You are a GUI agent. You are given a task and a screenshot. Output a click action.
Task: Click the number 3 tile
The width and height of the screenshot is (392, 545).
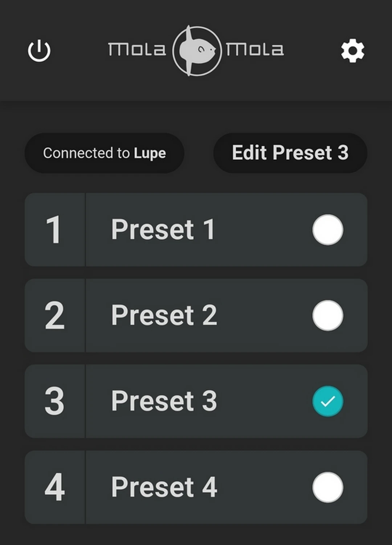(54, 401)
